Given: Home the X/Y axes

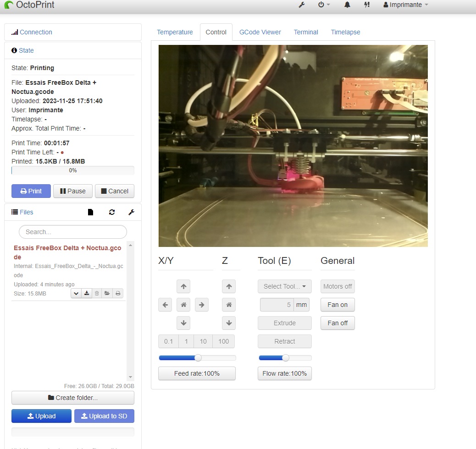Looking at the screenshot, I should (x=183, y=305).
